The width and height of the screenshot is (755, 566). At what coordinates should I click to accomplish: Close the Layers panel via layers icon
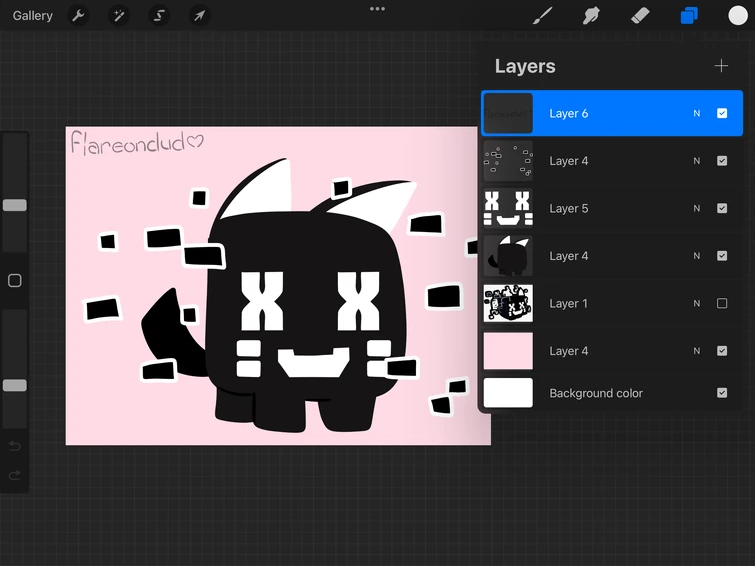coord(689,16)
